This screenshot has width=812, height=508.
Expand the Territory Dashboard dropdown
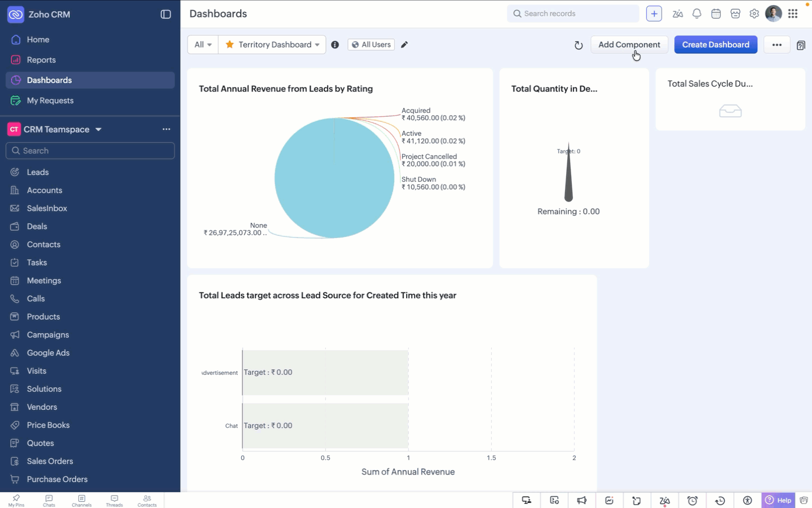[317, 45]
